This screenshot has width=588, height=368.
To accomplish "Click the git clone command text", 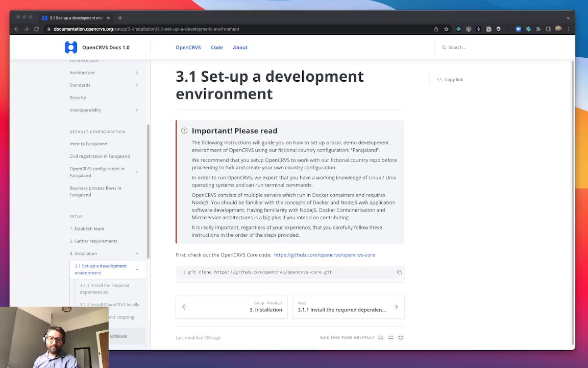I will pos(259,272).
